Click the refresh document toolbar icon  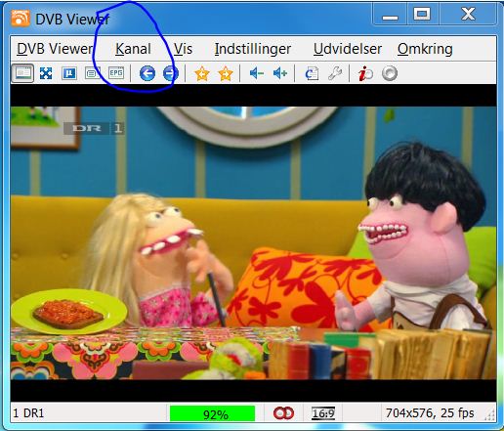312,73
